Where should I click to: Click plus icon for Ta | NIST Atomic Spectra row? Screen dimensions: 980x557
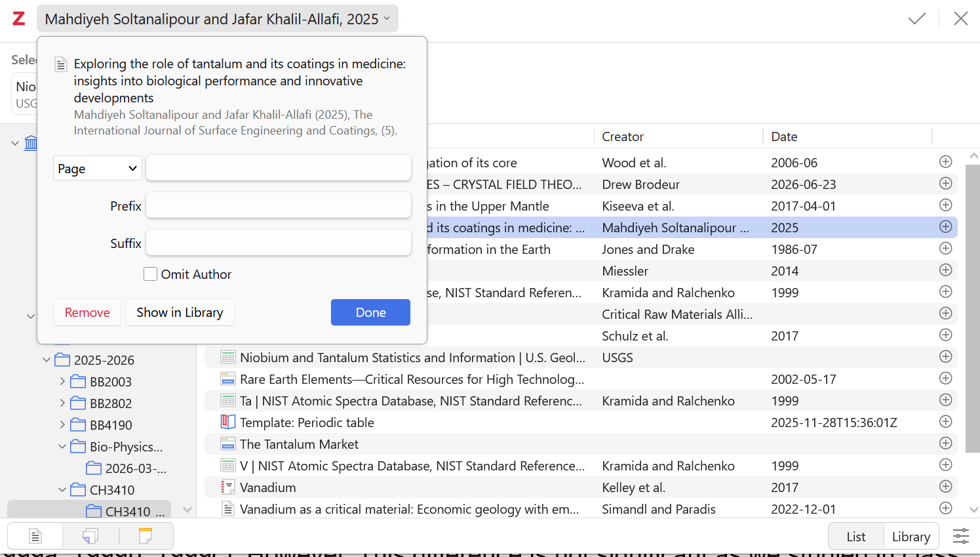[x=945, y=400]
